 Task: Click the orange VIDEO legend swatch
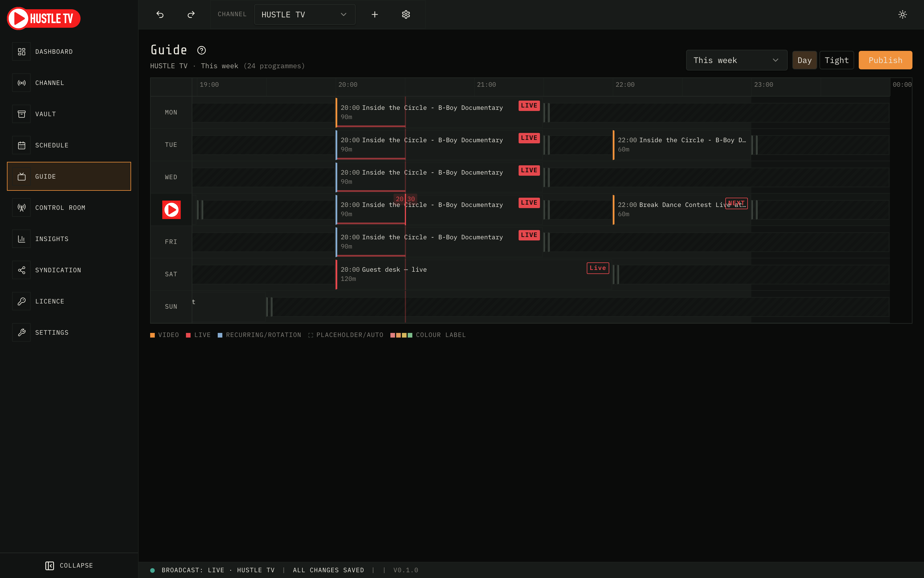click(152, 335)
